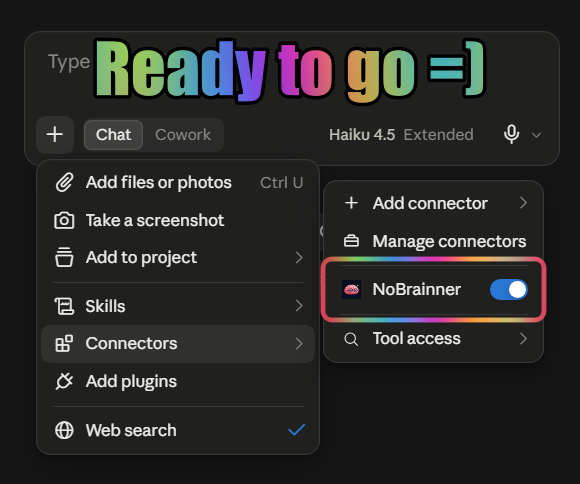The height and width of the screenshot is (484, 580).
Task: Click the globe Web search icon
Action: (x=64, y=430)
